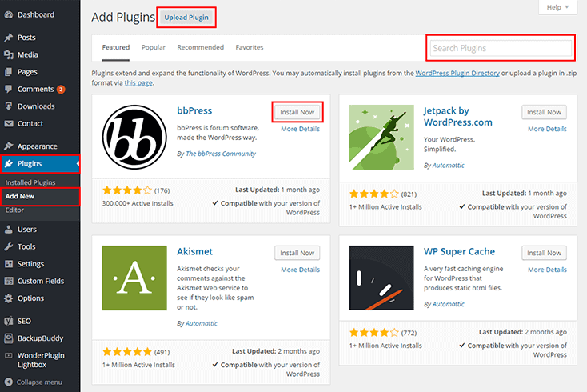The height and width of the screenshot is (392, 587).
Task: Click the Akismet five-star rating
Action: 127,352
